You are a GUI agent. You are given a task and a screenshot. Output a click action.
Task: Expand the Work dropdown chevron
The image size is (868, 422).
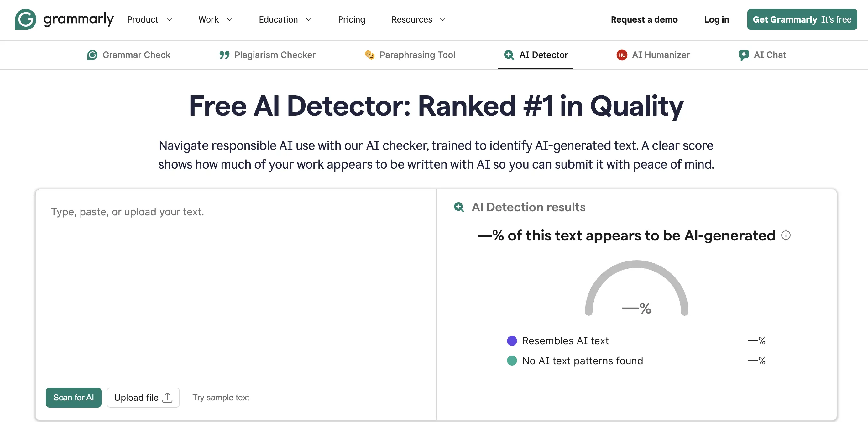pos(229,19)
